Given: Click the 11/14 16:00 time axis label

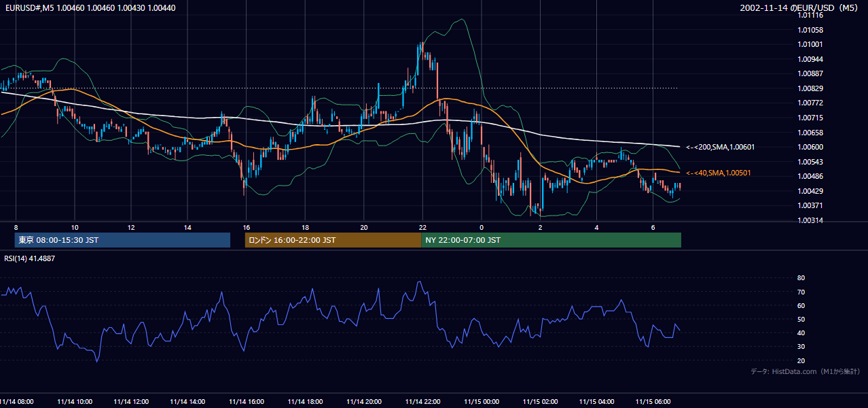Looking at the screenshot, I should pyautogui.click(x=247, y=401).
